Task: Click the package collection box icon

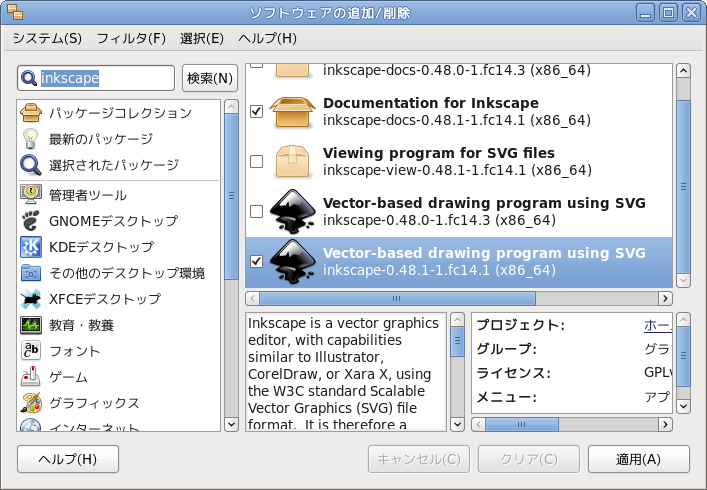Action: [31, 112]
